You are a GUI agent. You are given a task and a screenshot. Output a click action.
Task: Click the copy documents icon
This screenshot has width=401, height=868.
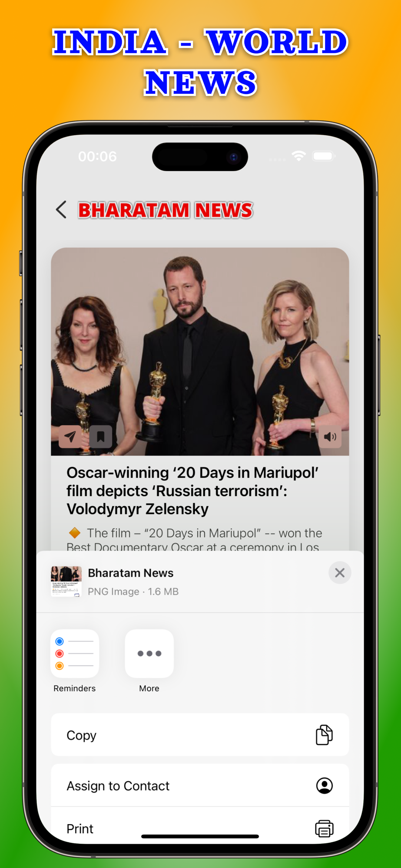[324, 735]
